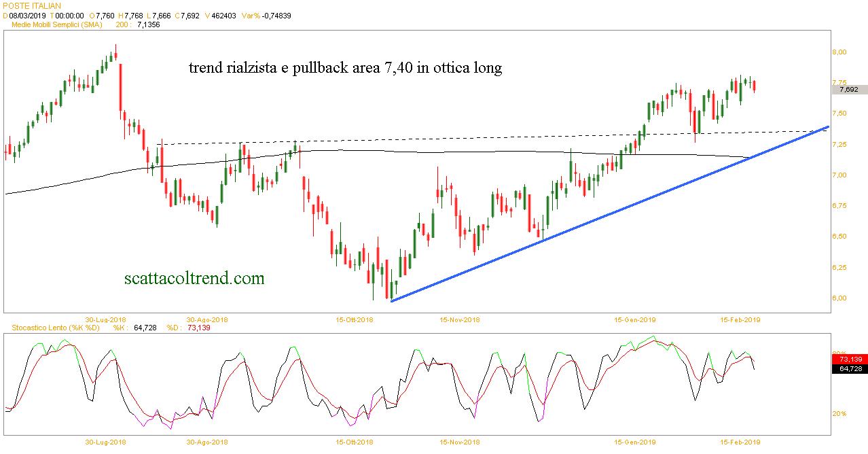The height and width of the screenshot is (454, 868).
Task: Click 15-Ott-2018 date on the price chart axis
Action: pos(354,319)
